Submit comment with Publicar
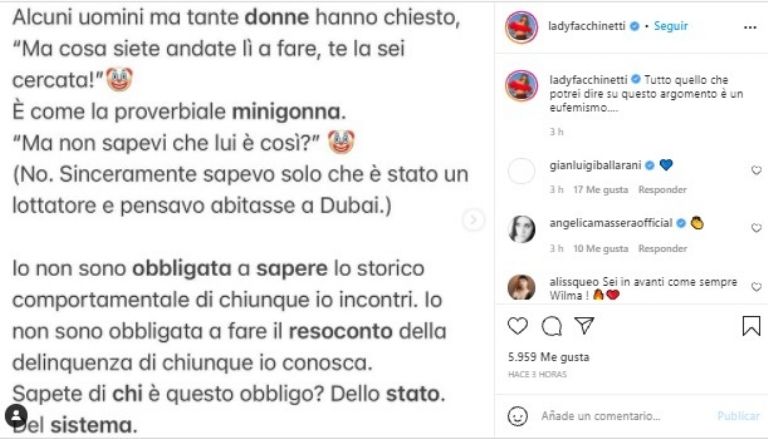The height and width of the screenshot is (439, 768). (738, 416)
